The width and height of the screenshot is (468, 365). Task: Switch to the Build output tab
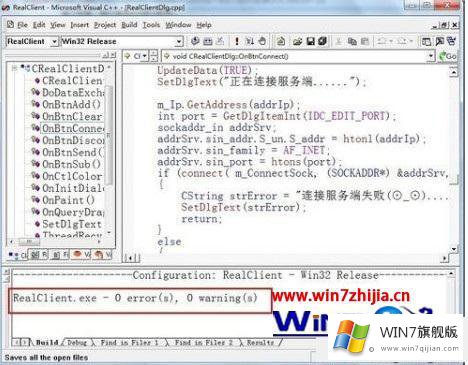(47, 342)
